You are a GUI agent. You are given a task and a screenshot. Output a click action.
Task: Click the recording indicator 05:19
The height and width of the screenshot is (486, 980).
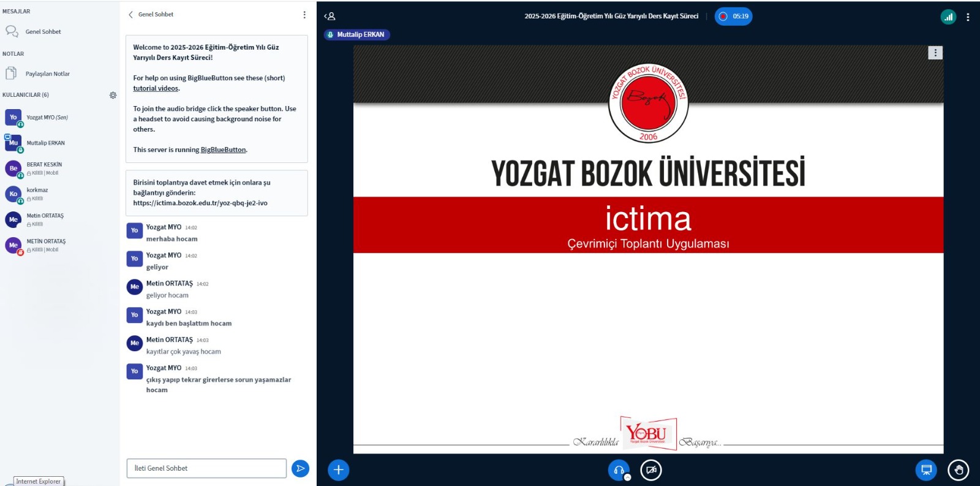pyautogui.click(x=733, y=17)
